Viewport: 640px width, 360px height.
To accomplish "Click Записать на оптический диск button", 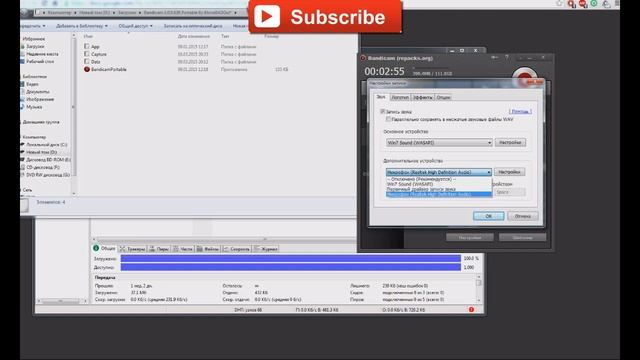I will 193,26.
